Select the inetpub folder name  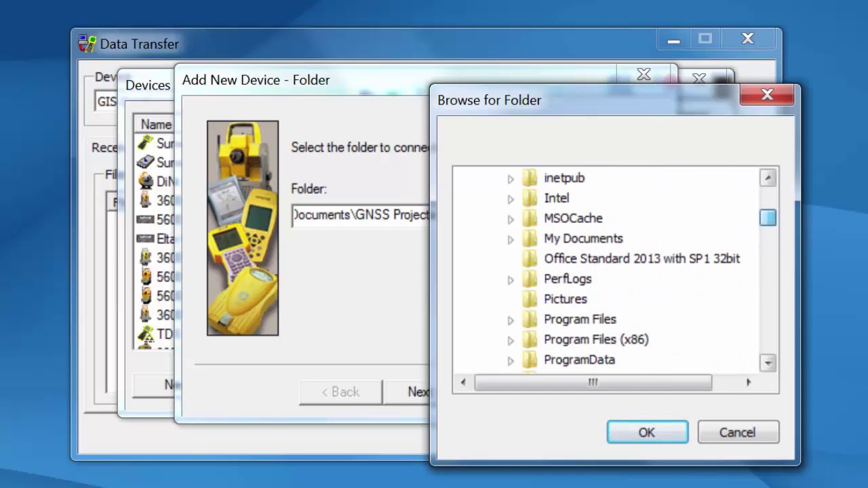point(564,178)
